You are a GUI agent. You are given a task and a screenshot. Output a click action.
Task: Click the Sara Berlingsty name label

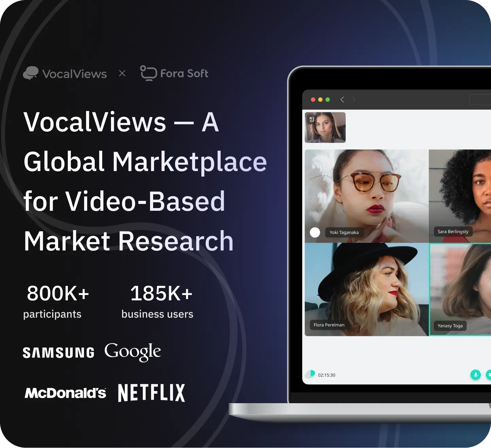click(453, 231)
